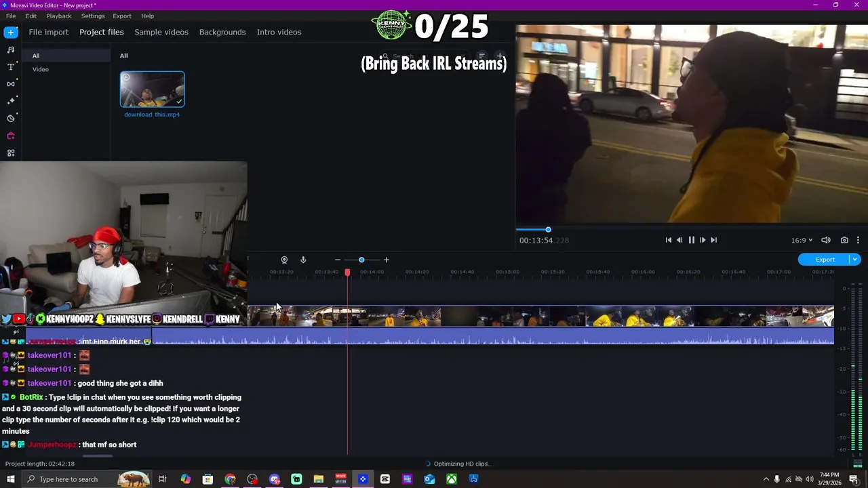Open the Settings menu

tap(93, 16)
